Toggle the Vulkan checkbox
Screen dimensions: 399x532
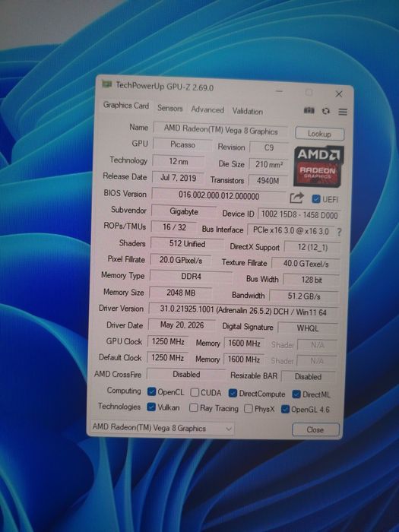(151, 407)
